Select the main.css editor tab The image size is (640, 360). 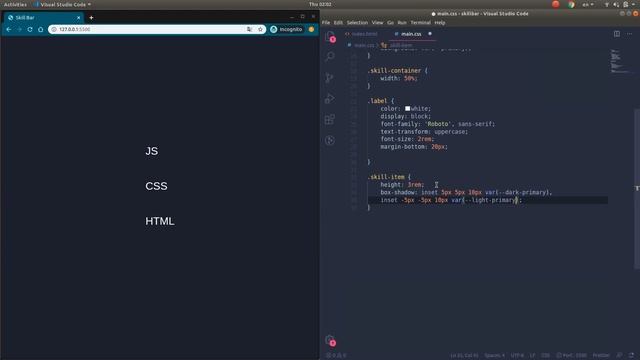411,34
